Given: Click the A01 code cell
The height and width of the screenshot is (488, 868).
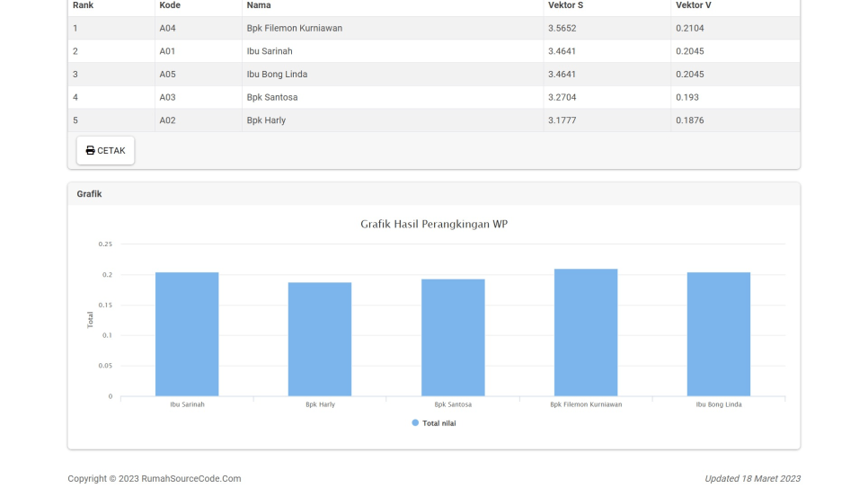Looking at the screenshot, I should click(x=167, y=51).
